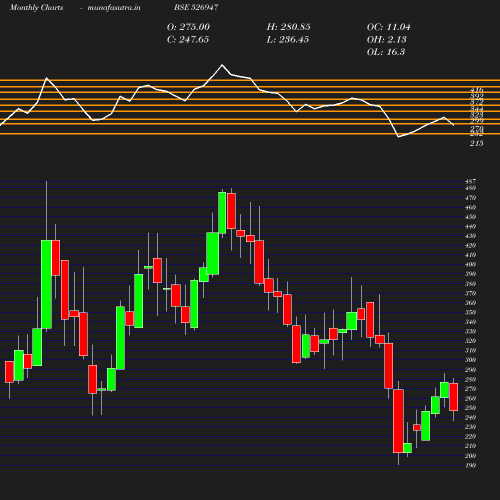Click the Monthly Charts title text
Viewport: 500px width, 500px height.
pos(37,7)
